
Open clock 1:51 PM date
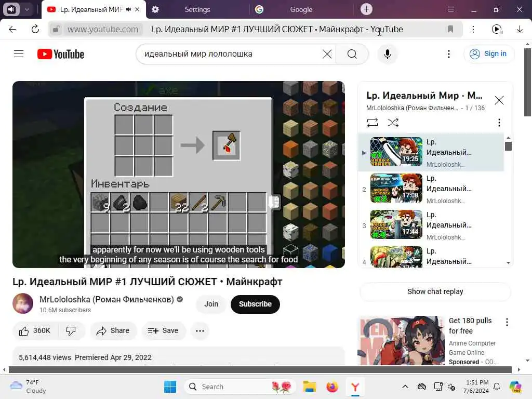click(x=476, y=387)
